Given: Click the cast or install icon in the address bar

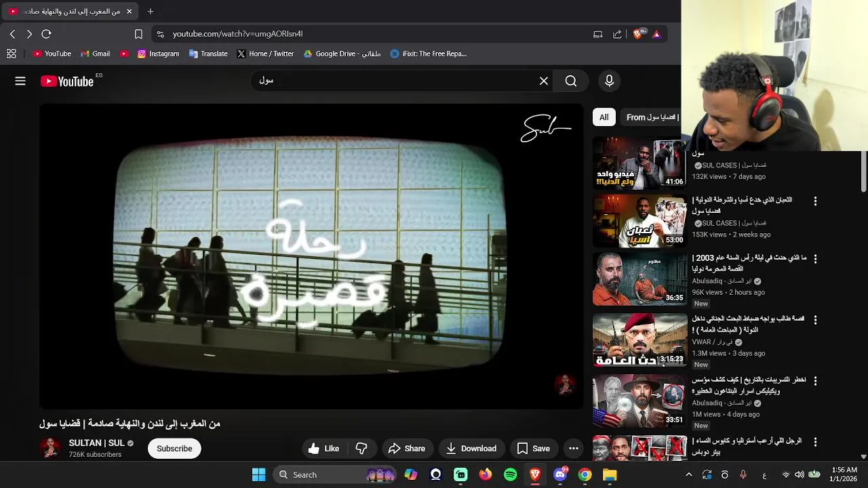Looking at the screenshot, I should 598,34.
